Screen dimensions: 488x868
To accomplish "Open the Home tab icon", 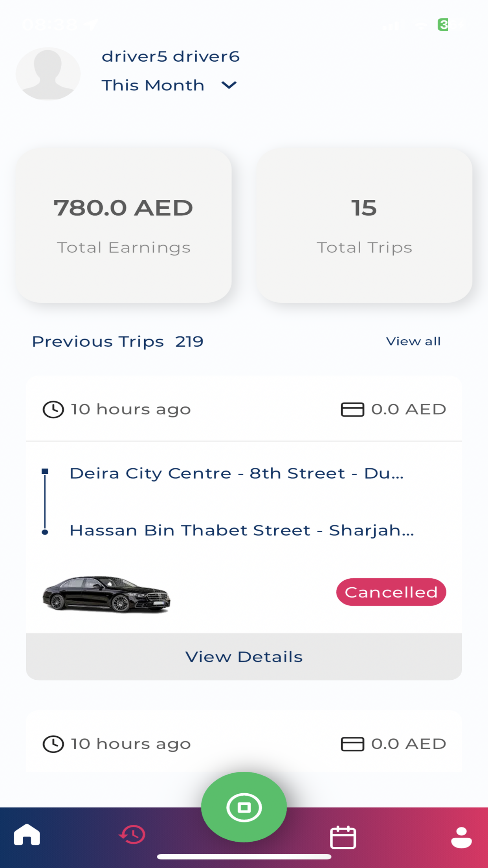I will [27, 835].
